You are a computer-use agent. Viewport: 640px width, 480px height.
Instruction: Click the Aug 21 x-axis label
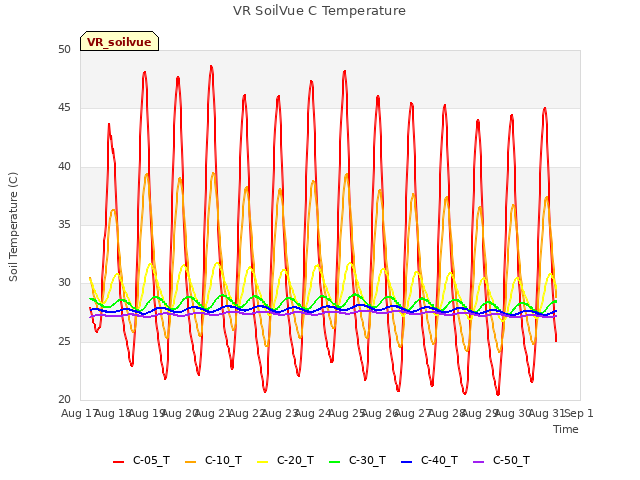[x=212, y=414]
